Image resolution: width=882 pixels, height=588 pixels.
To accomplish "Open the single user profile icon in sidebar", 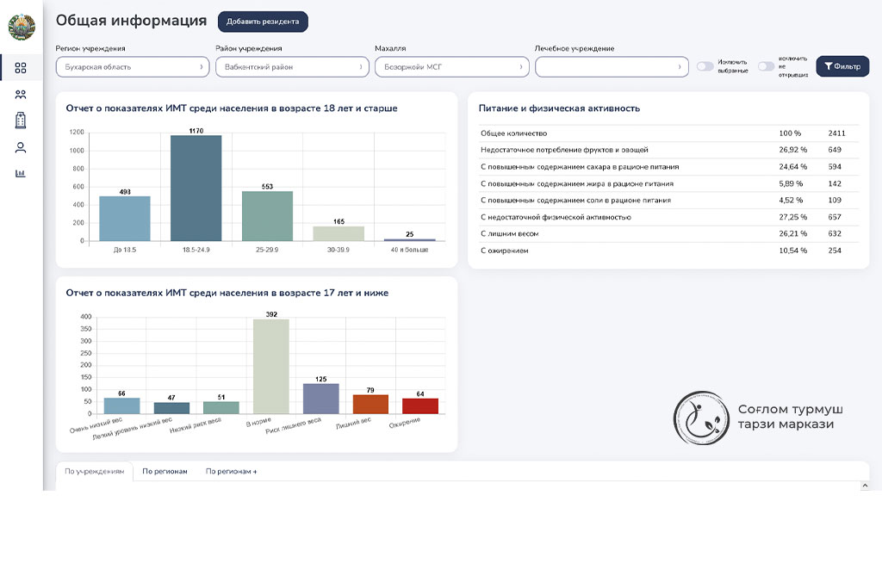I will (x=21, y=147).
